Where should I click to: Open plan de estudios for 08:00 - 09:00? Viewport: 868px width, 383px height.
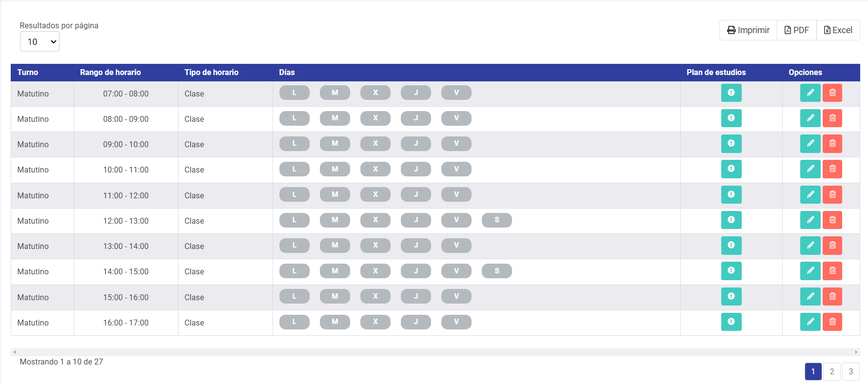click(x=731, y=118)
